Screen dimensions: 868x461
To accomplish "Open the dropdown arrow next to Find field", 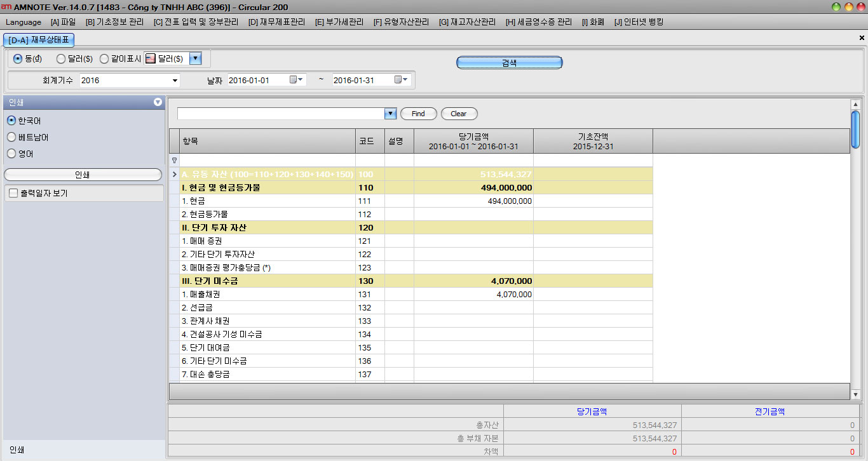I will pos(390,114).
